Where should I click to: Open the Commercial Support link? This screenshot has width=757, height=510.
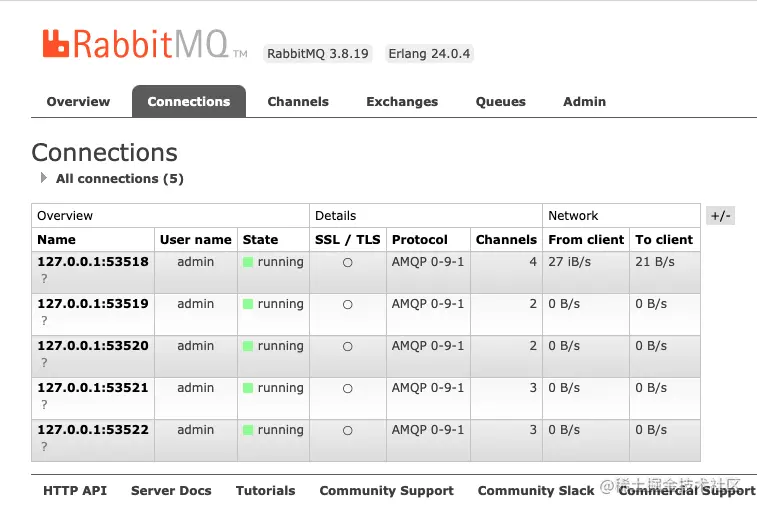pos(687,491)
